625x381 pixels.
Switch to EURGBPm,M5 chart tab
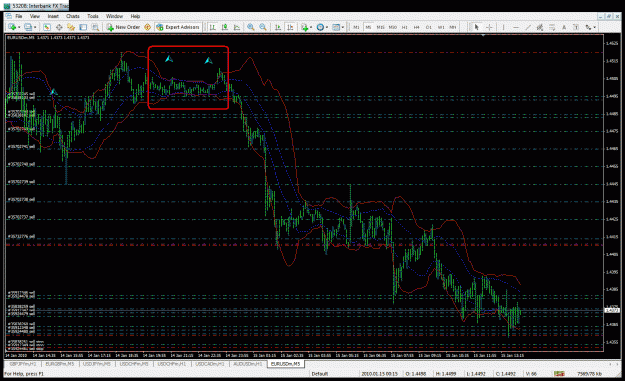pos(59,364)
